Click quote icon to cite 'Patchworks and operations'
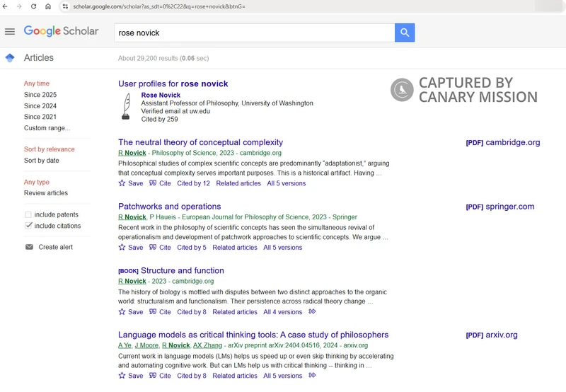The height and width of the screenshot is (392, 566). (x=153, y=247)
